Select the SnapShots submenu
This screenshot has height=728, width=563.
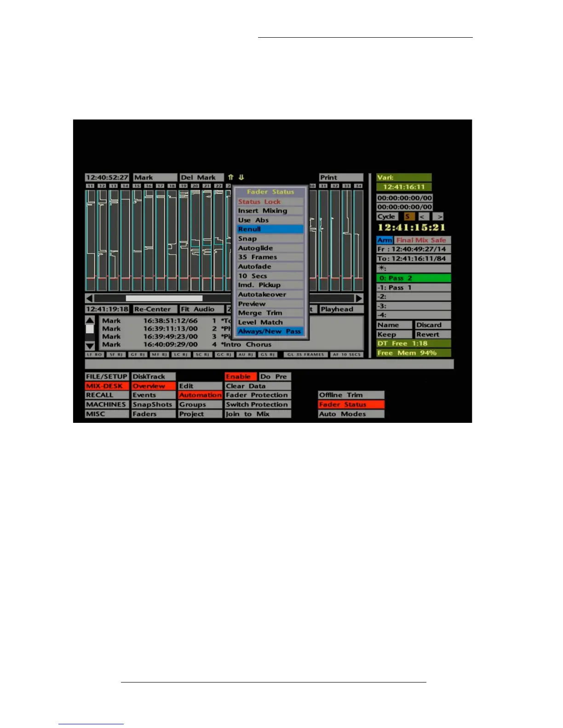point(154,404)
